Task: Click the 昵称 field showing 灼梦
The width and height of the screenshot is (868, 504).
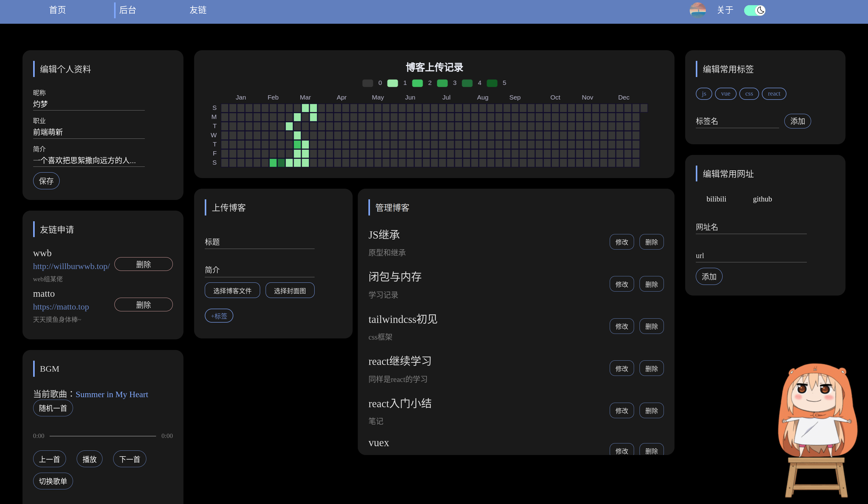Action: point(89,104)
